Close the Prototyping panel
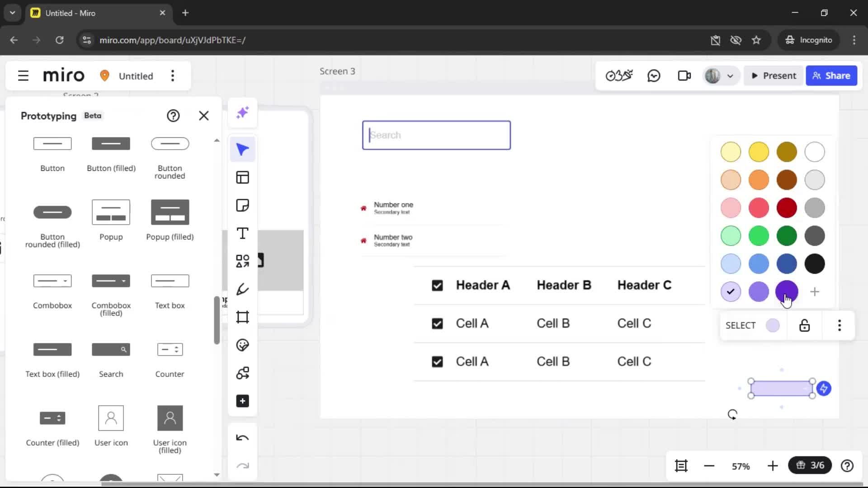This screenshot has height=488, width=868. click(204, 116)
